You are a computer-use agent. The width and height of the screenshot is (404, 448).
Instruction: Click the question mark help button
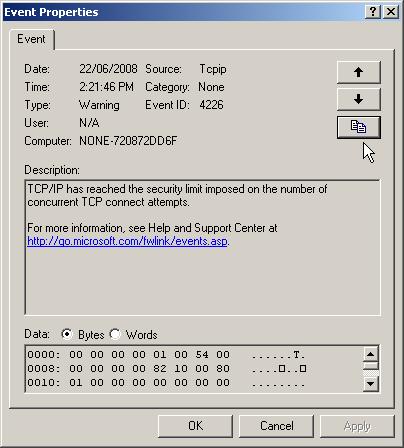pos(373,12)
